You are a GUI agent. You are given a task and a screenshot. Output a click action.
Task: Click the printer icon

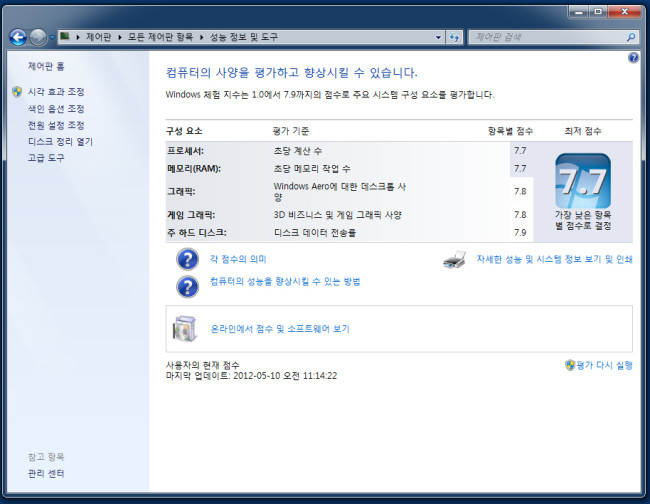click(x=454, y=260)
